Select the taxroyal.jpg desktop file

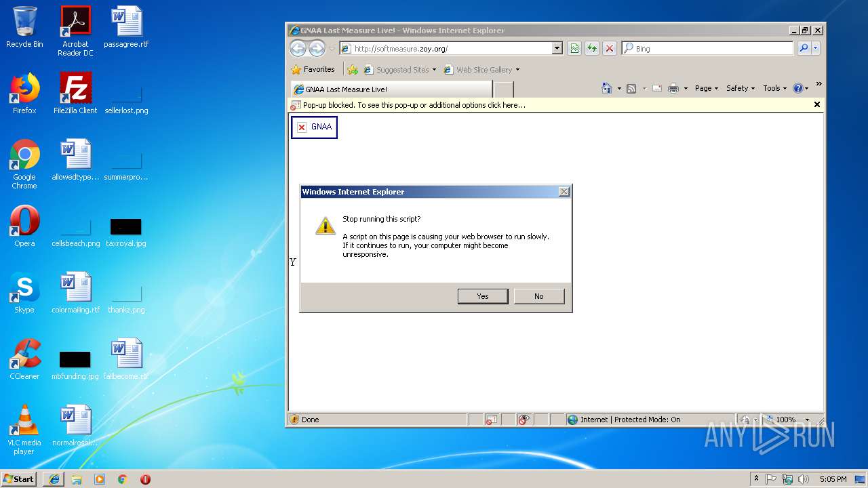pyautogui.click(x=126, y=232)
